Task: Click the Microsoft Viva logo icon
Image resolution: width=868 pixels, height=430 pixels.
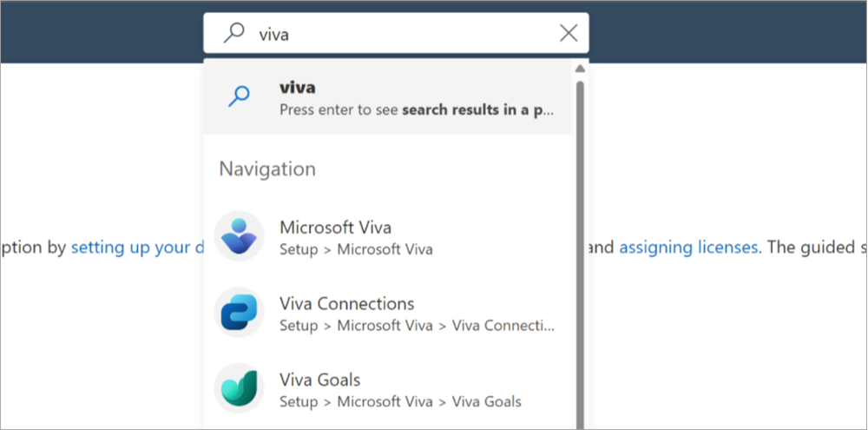Action: (x=240, y=236)
